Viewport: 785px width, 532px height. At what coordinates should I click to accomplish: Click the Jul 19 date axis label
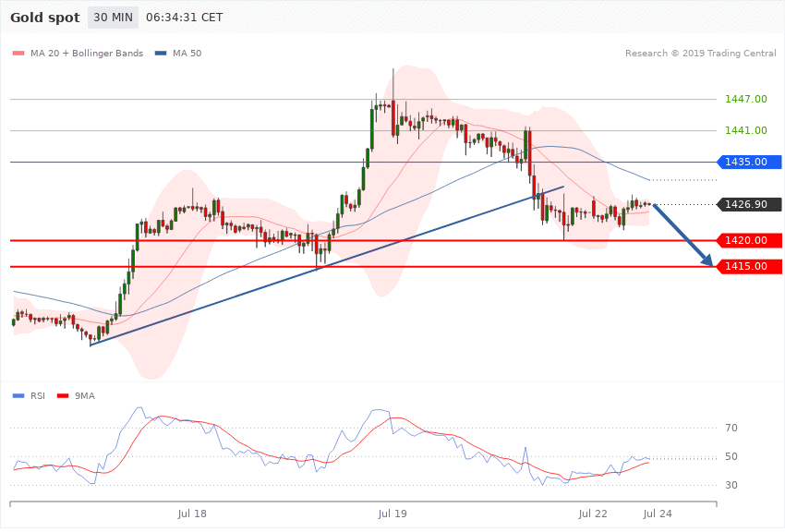(x=392, y=514)
